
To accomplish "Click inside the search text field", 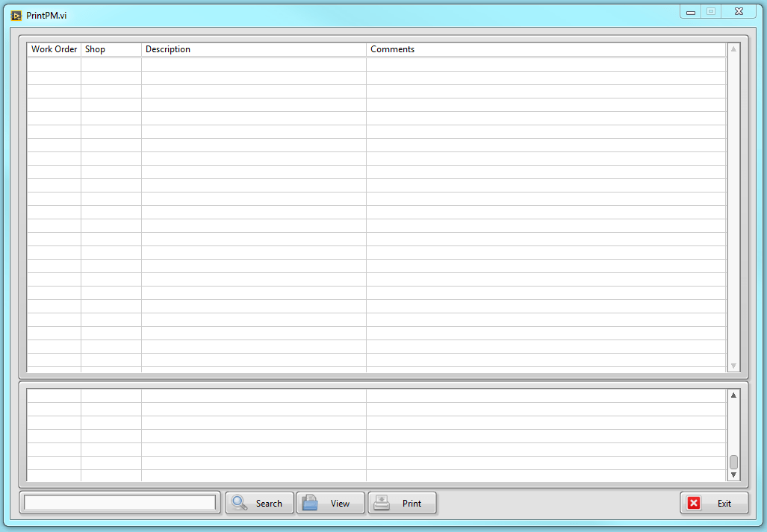I will click(118, 502).
